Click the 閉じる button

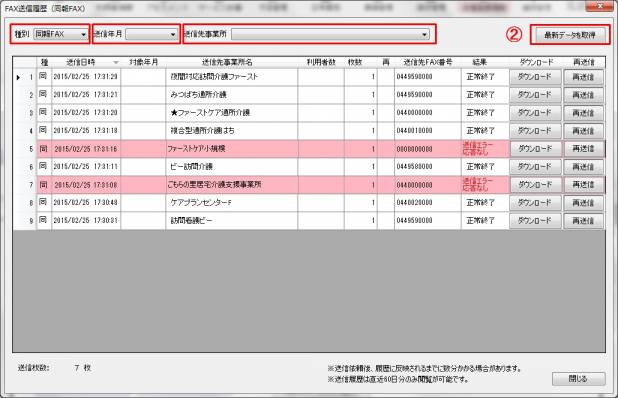578,379
